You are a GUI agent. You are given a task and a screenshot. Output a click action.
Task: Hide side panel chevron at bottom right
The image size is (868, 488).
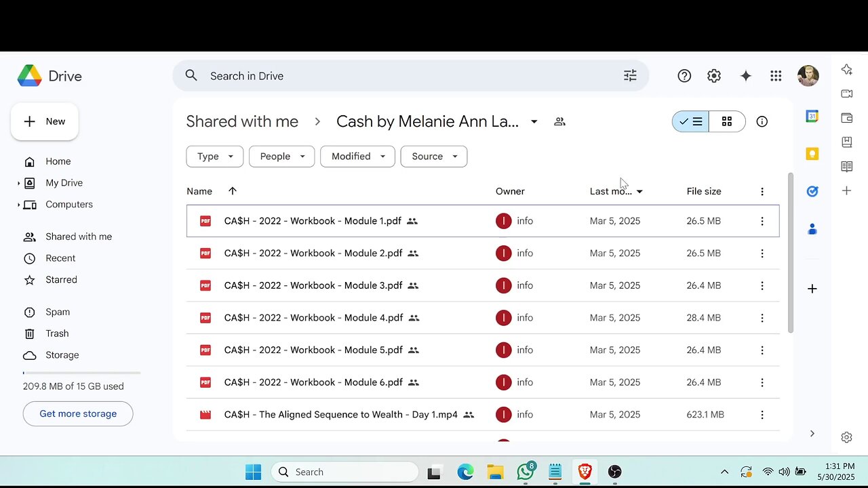(812, 434)
